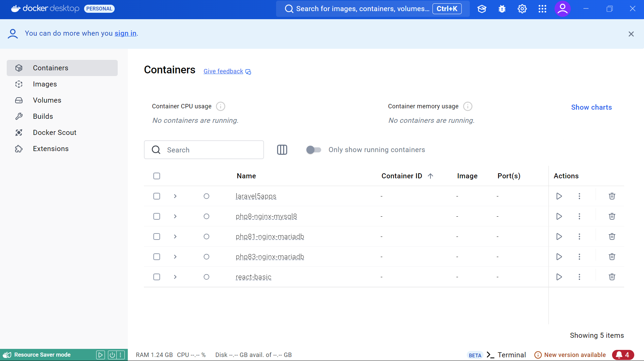Open the laravel5apps container link

tap(256, 196)
